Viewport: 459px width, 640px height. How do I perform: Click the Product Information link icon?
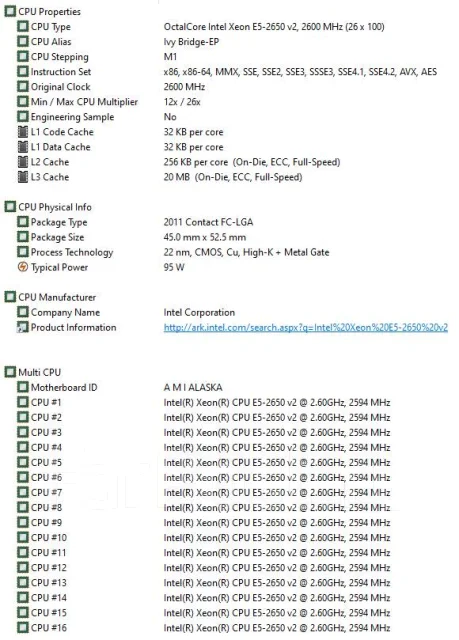click(23, 327)
